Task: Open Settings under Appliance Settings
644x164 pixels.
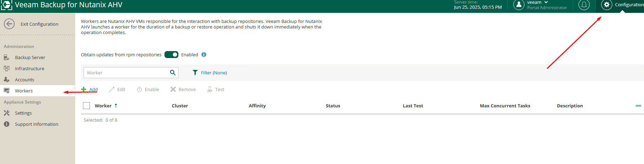Action: coord(23,113)
